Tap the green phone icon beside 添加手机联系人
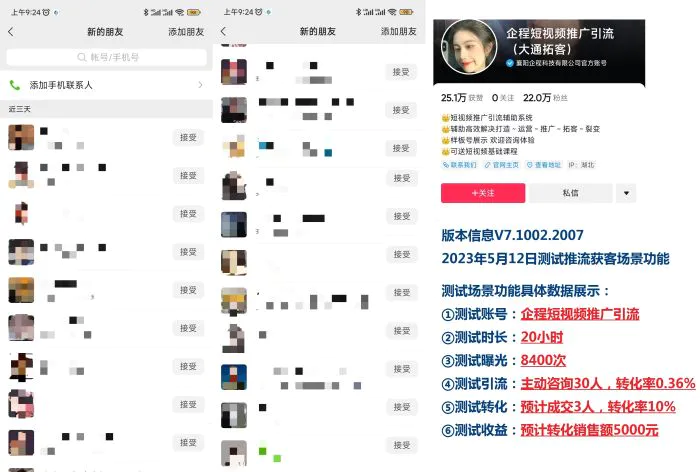 15,85
